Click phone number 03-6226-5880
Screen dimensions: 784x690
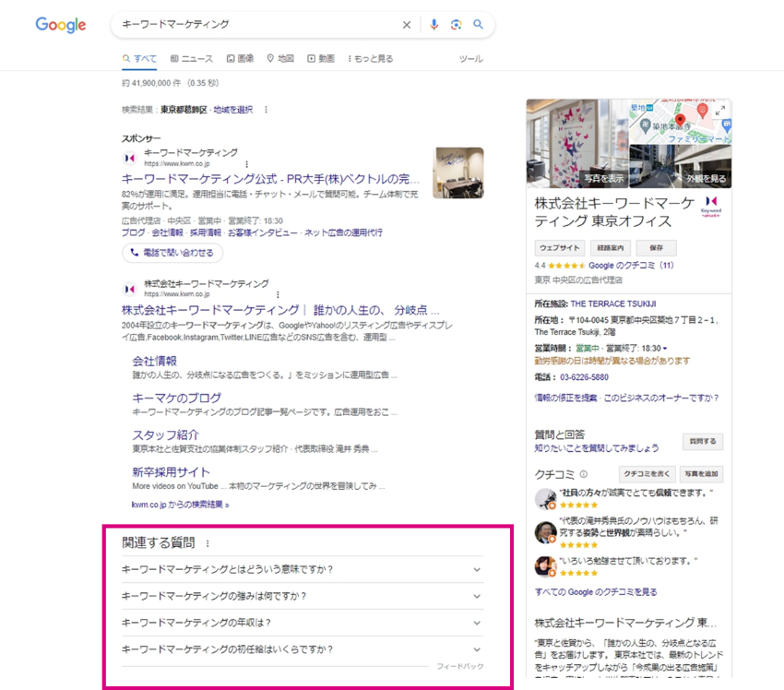pyautogui.click(x=584, y=377)
